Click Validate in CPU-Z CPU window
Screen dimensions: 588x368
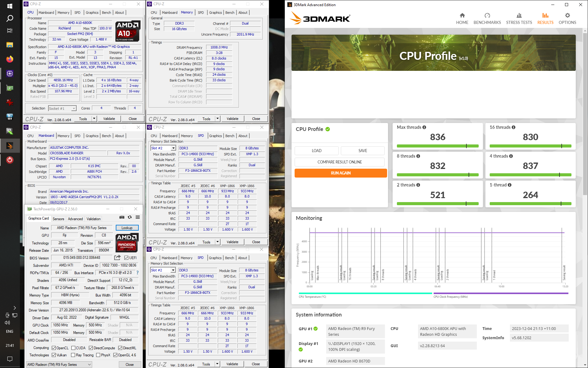pyautogui.click(x=109, y=119)
